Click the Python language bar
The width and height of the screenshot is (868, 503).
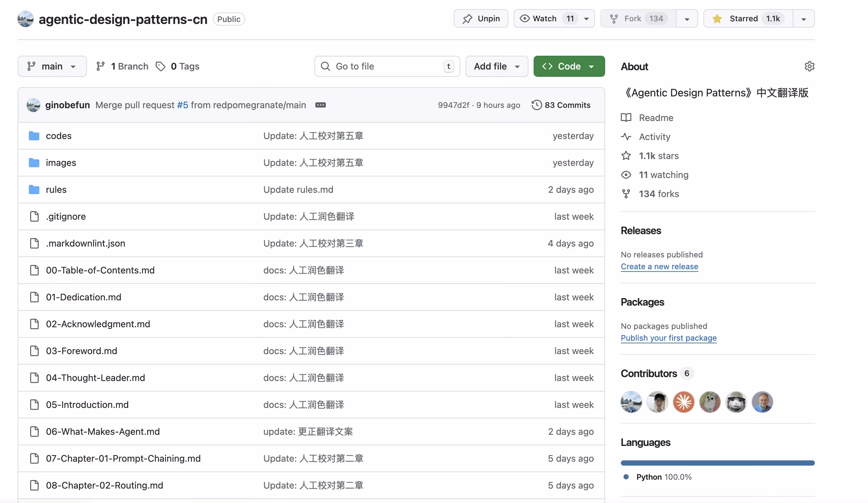click(718, 463)
